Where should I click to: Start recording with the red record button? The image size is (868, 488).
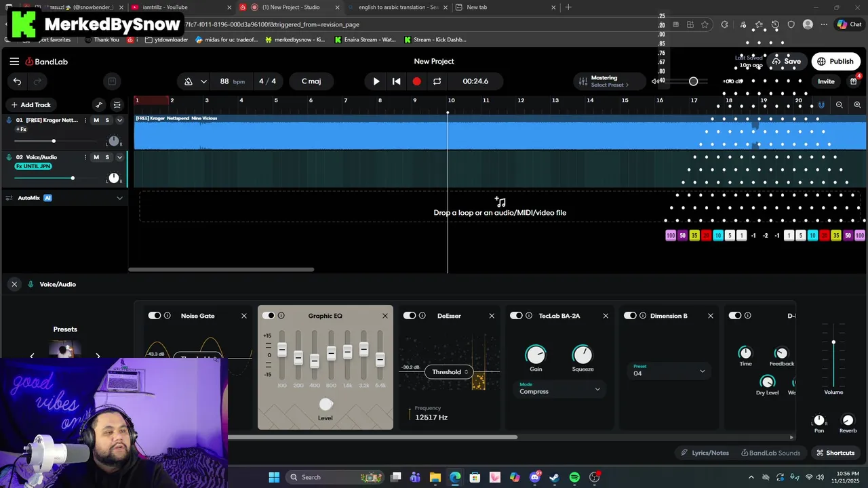[416, 81]
